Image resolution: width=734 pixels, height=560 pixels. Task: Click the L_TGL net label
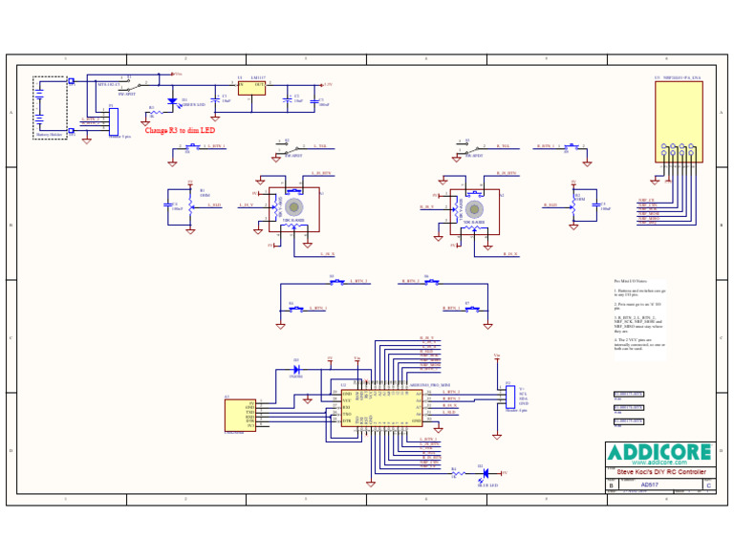pos(320,146)
